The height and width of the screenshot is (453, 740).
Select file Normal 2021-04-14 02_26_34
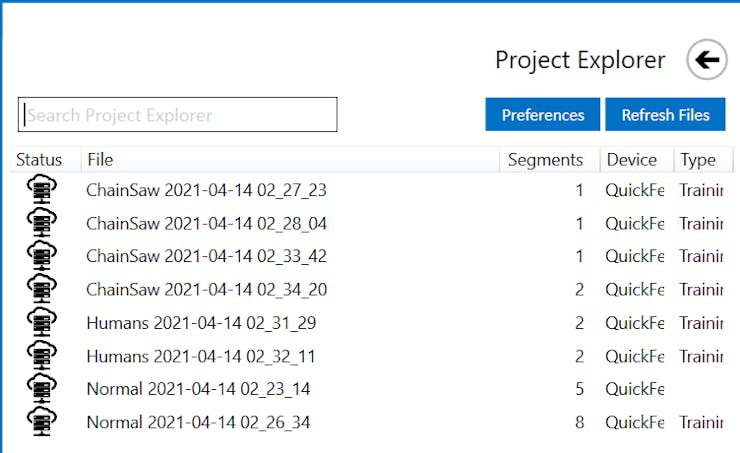pos(198,422)
